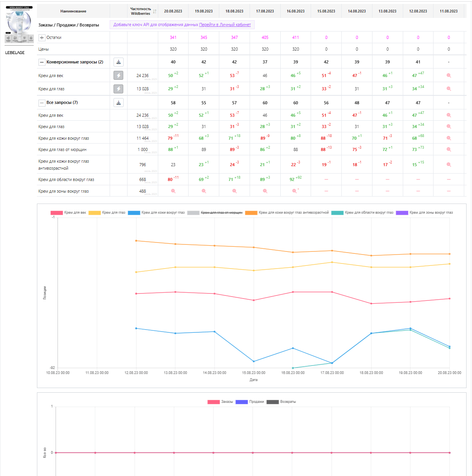Expand the Остатки row
472x476 pixels.
coord(42,38)
